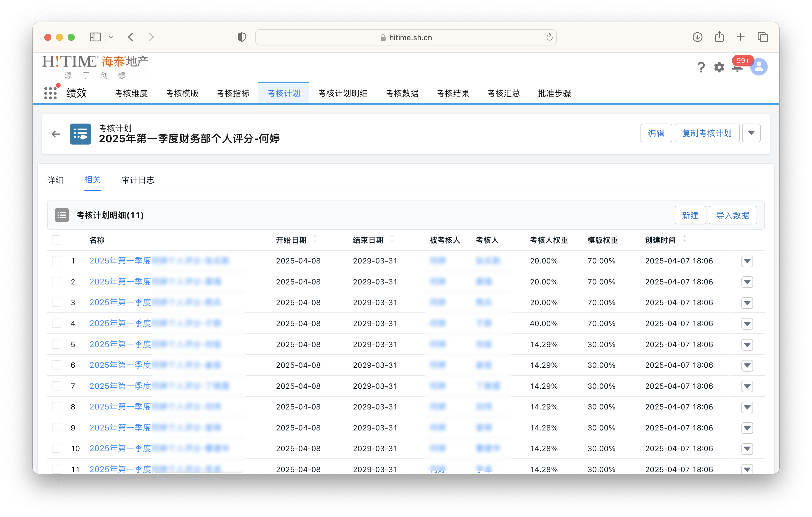This screenshot has height=517, width=812.
Task: Open row 6 plan detail link
Action: [155, 365]
